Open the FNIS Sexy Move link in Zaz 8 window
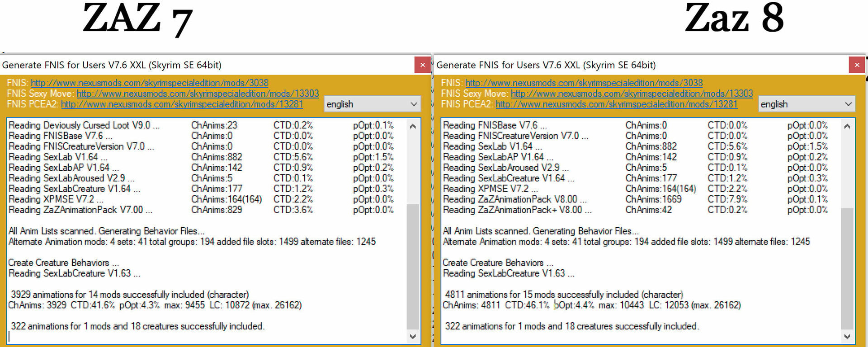The width and height of the screenshot is (868, 347). click(x=632, y=94)
